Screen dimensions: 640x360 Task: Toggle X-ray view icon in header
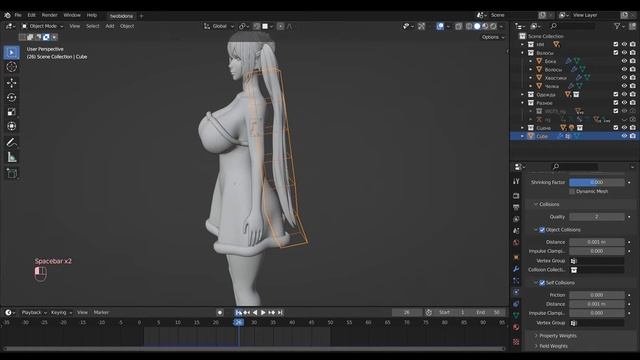point(459,26)
